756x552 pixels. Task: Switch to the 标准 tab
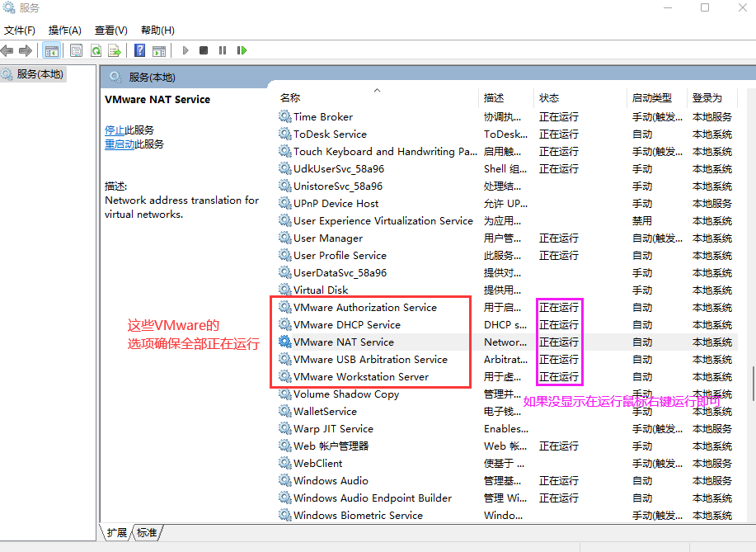point(147,532)
